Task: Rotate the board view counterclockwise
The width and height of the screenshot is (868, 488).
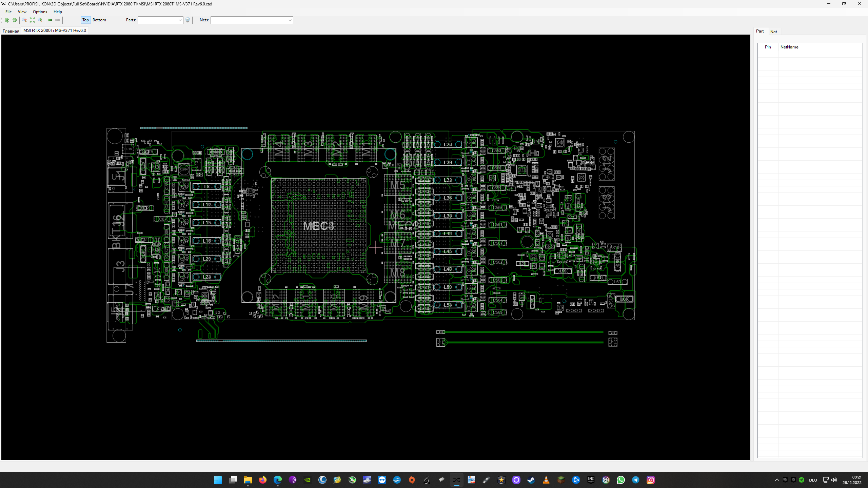Action: point(7,20)
